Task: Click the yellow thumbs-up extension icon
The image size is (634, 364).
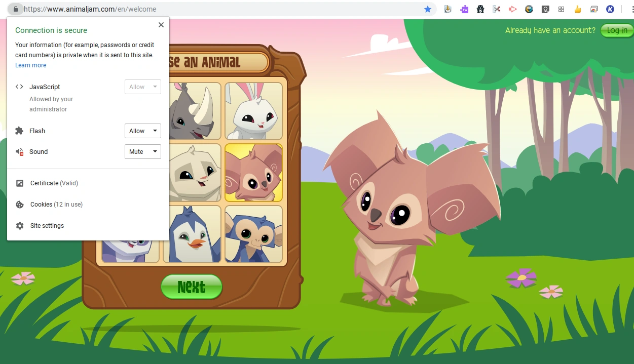Action: tap(578, 9)
